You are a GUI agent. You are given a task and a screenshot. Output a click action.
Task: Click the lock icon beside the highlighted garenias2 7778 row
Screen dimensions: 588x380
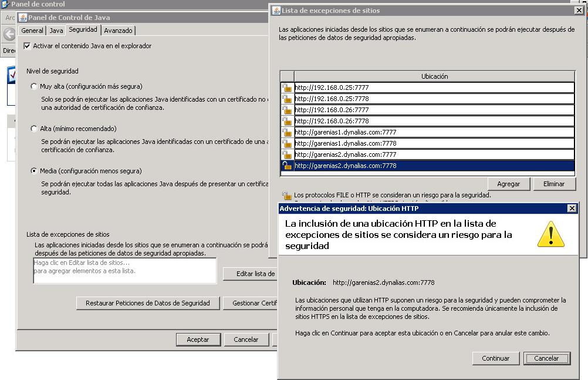287,166
